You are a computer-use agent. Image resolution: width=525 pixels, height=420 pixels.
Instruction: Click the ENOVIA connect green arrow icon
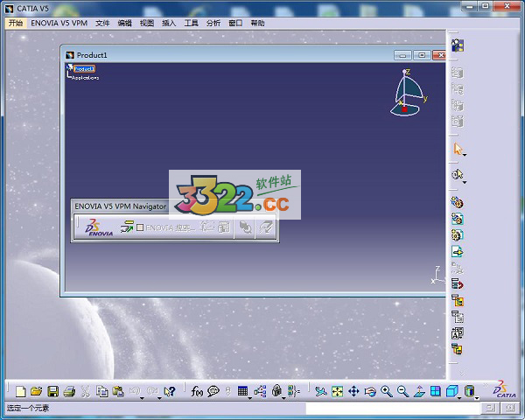click(x=127, y=227)
